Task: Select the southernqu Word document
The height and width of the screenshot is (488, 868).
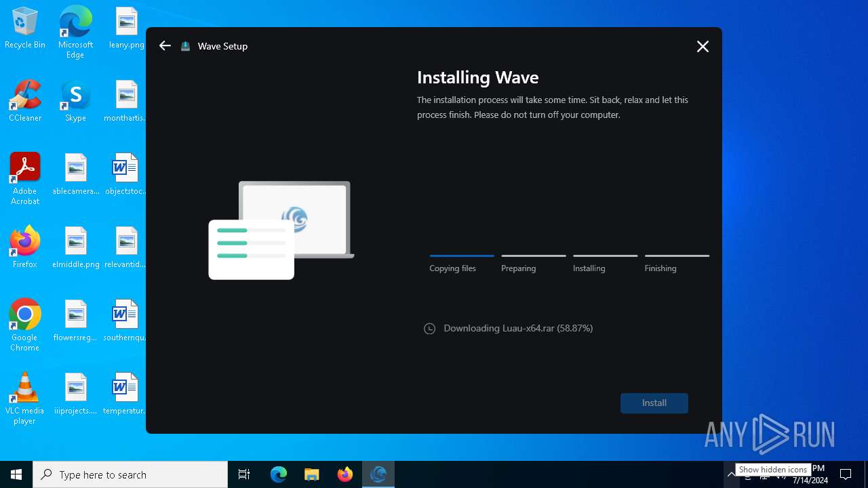Action: point(125,321)
